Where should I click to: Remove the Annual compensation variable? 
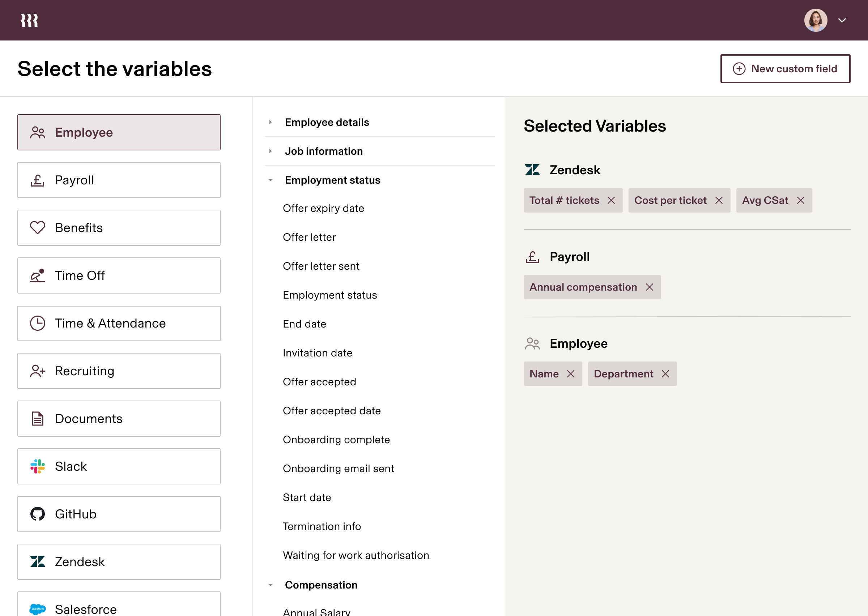[x=650, y=287]
